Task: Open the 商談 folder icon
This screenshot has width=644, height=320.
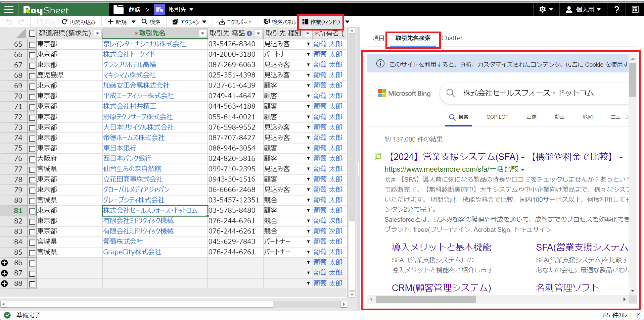Action: click(119, 9)
